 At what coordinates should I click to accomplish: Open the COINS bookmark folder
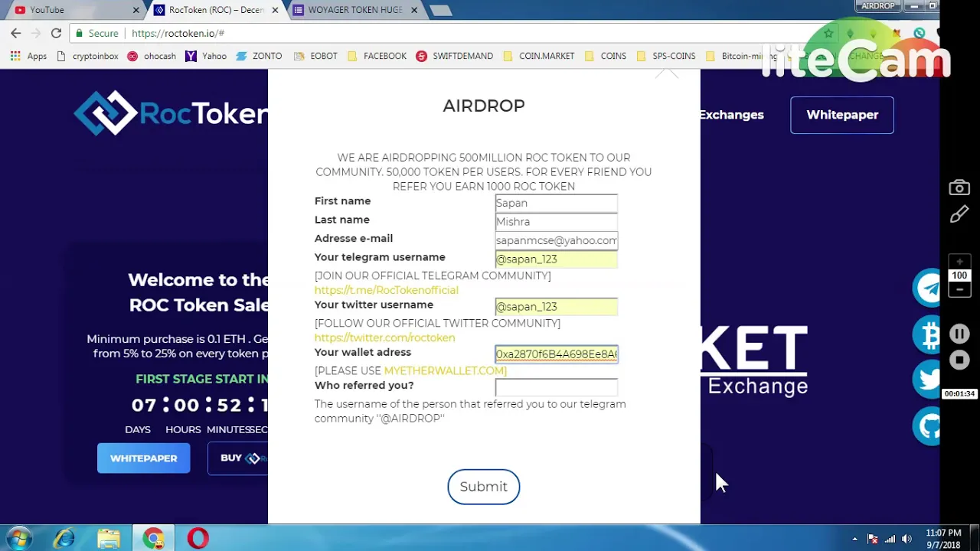tap(605, 56)
